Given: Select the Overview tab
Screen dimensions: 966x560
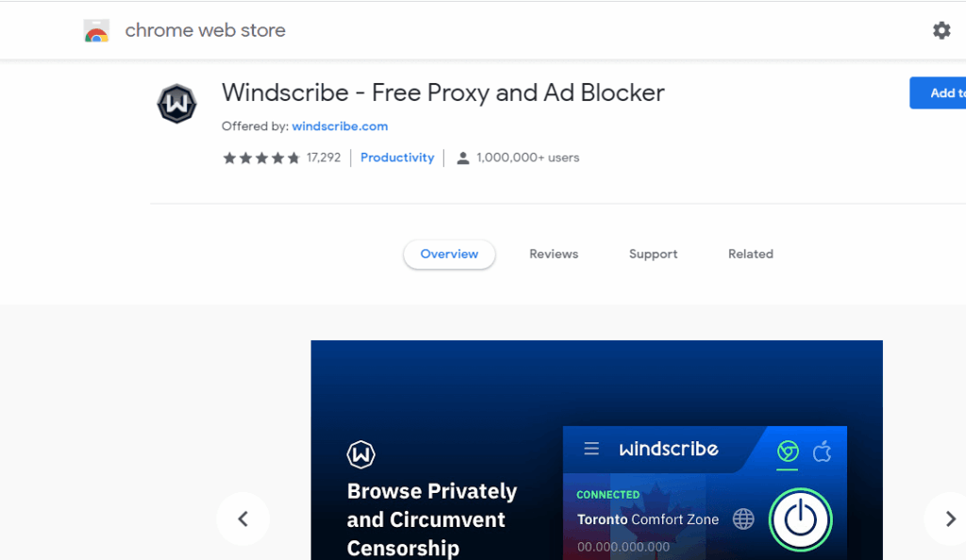Looking at the screenshot, I should [x=449, y=255].
